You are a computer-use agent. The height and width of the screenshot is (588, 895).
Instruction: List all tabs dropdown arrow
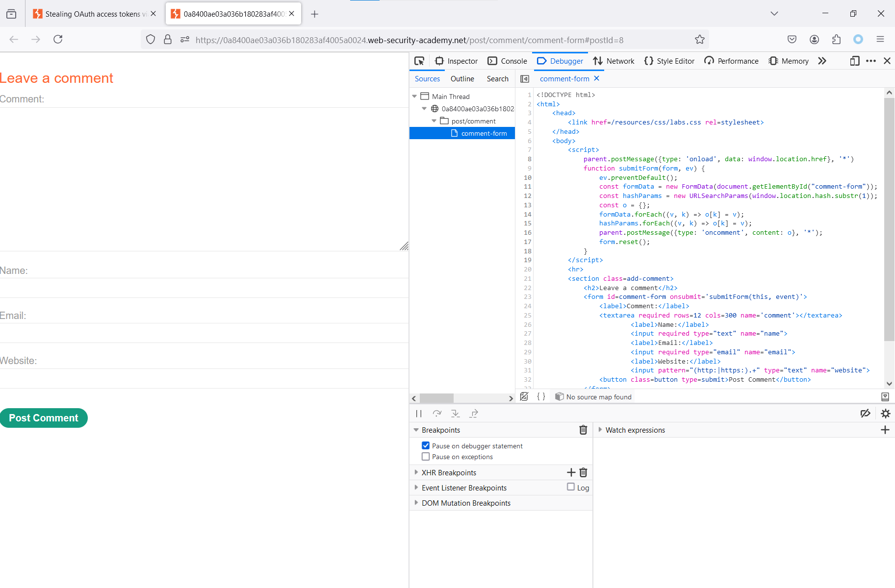click(x=774, y=14)
